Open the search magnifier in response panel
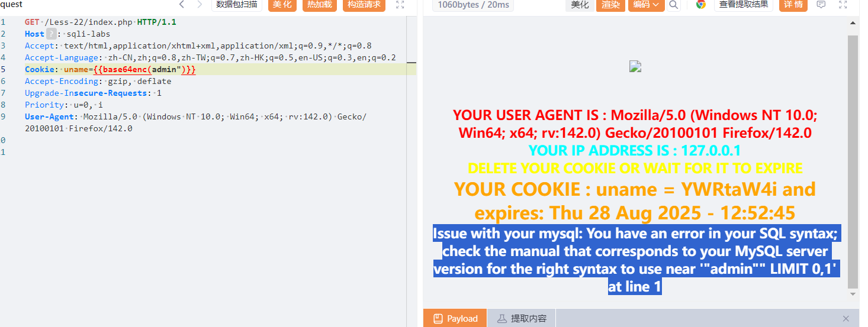This screenshot has width=868, height=327. tap(674, 5)
